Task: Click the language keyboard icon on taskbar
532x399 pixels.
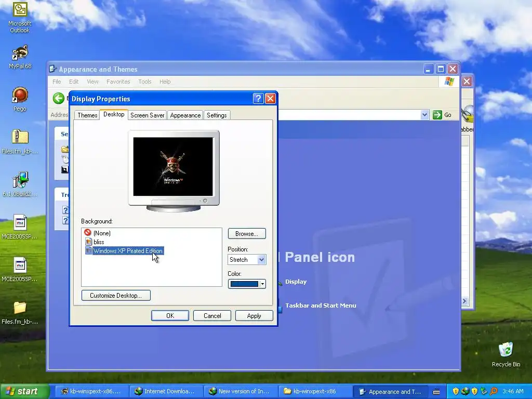Action: pos(436,392)
